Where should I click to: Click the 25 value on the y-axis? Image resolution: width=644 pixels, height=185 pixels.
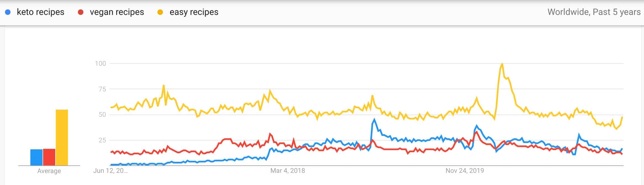coord(102,140)
